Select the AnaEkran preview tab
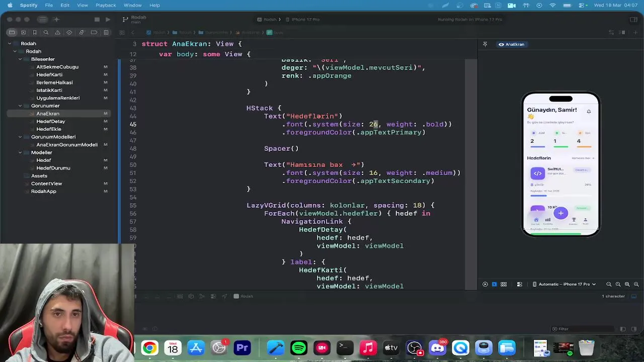644x362 pixels. point(512,44)
